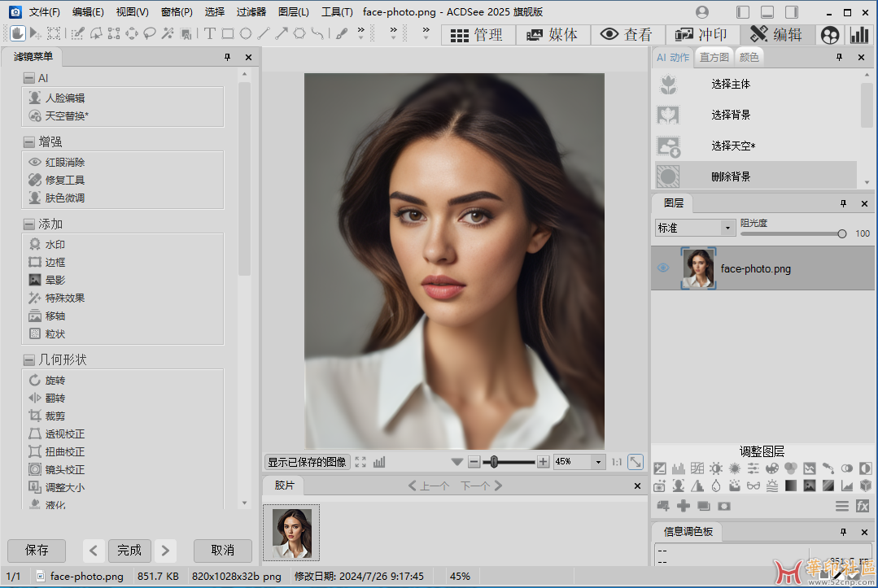Screen dimensions: 878x588
Task: Select the Text tool
Action: [x=209, y=33]
